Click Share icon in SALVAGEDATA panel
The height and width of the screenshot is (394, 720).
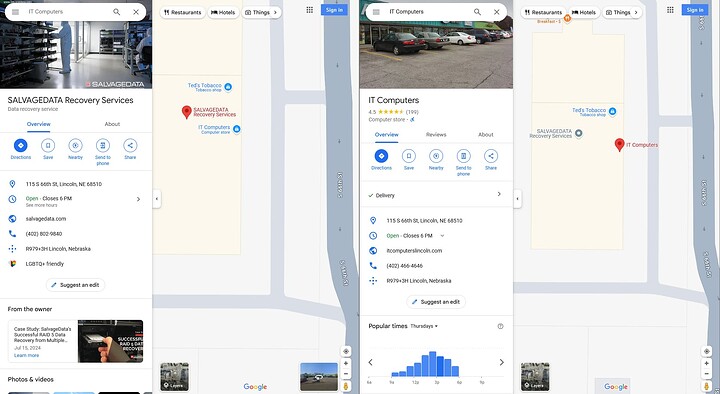point(130,146)
